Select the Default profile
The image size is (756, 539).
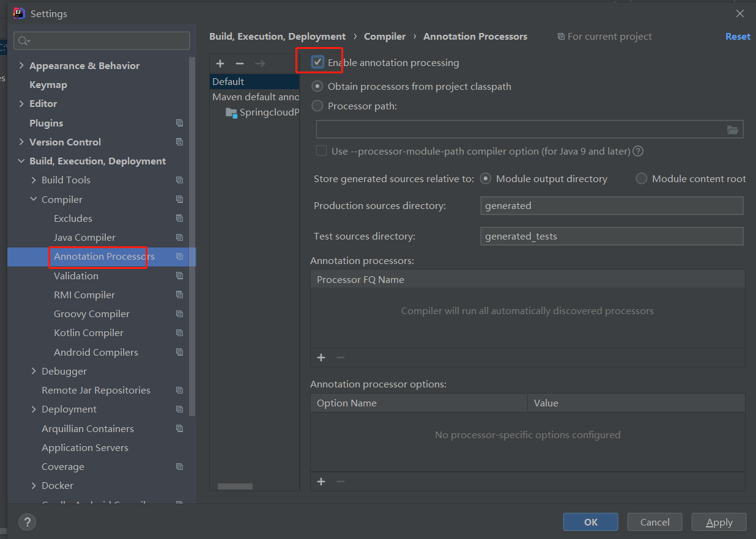(x=254, y=81)
